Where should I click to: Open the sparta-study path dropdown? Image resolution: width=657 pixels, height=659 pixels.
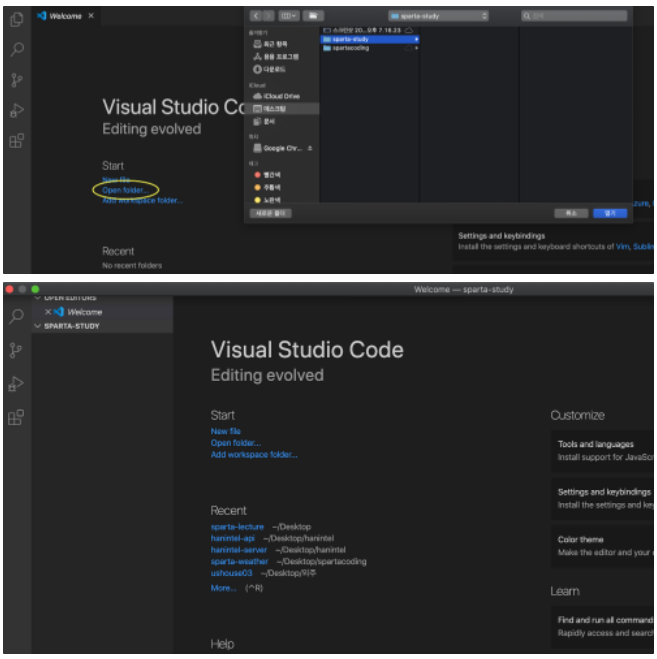coord(438,16)
